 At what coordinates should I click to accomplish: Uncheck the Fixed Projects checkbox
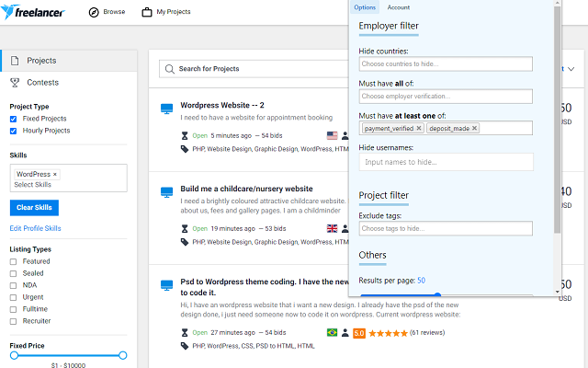point(13,119)
